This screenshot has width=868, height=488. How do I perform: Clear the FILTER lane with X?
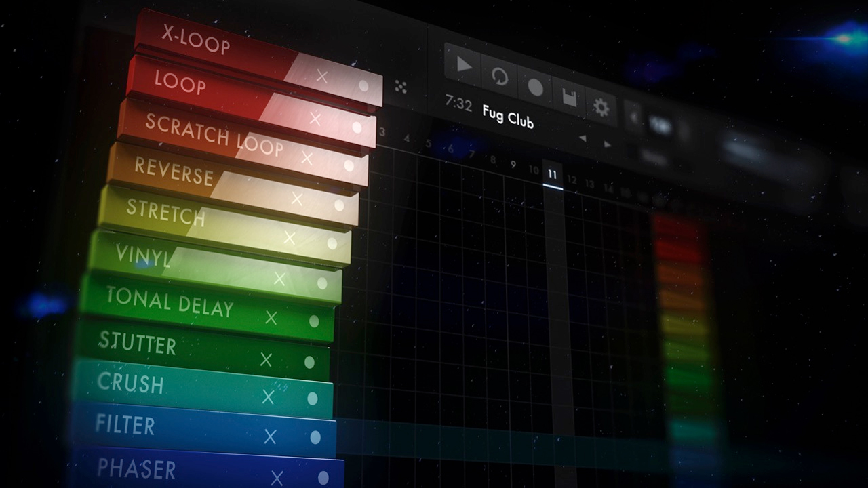pos(270,437)
